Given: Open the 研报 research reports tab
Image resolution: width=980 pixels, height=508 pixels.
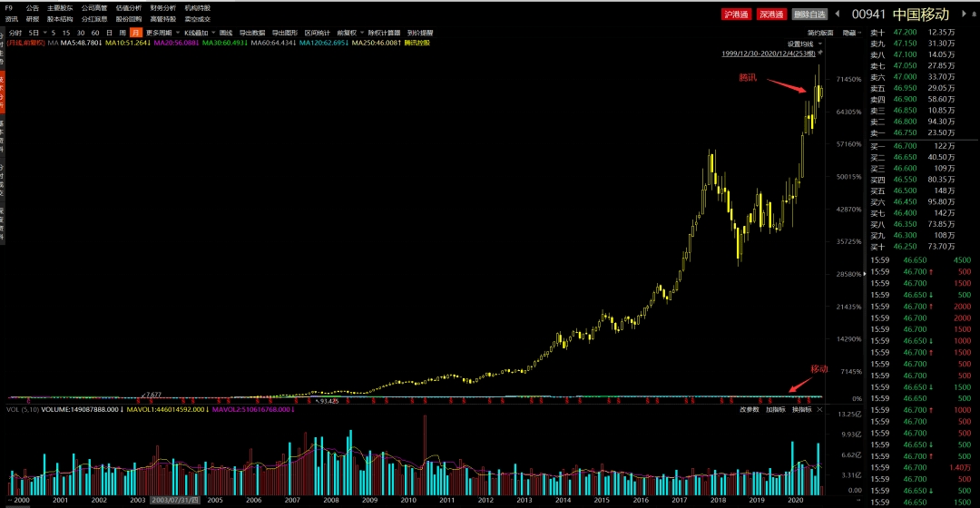Looking at the screenshot, I should (x=33, y=19).
